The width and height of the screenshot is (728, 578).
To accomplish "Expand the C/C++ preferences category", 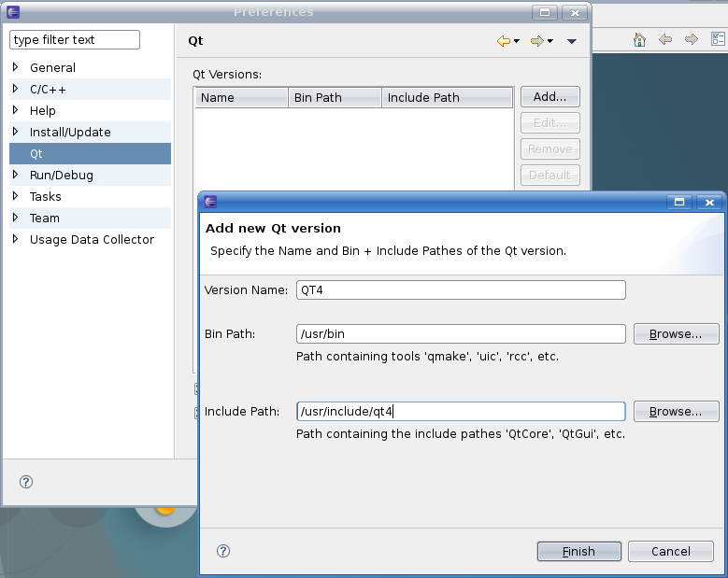I will [x=15, y=89].
